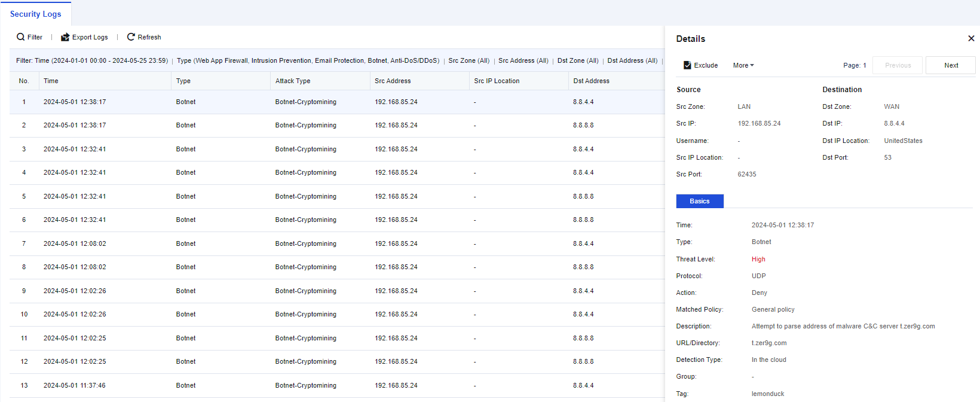Click the Dst Address column header
This screenshot has width=980, height=402.
[591, 81]
